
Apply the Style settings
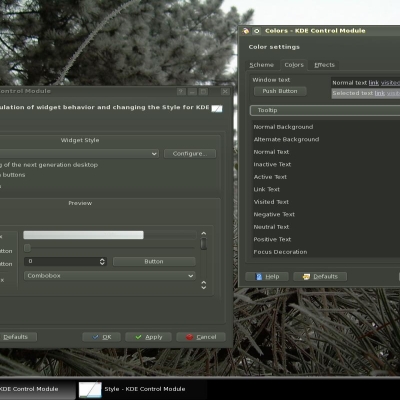[x=148, y=337]
